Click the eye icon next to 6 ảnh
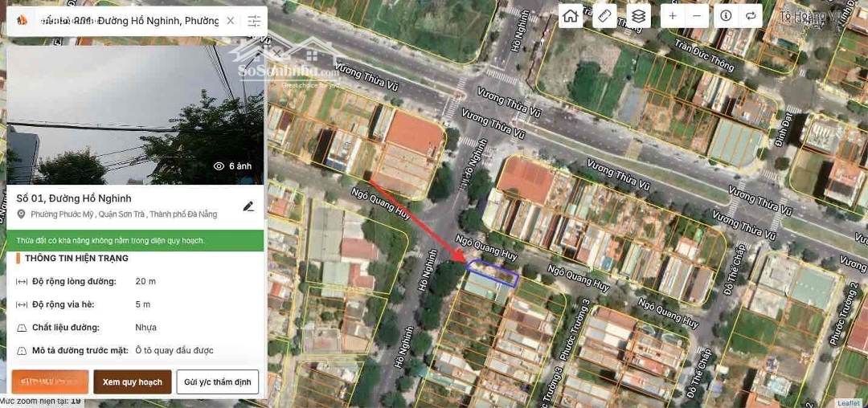868x408 pixels. 219,166
